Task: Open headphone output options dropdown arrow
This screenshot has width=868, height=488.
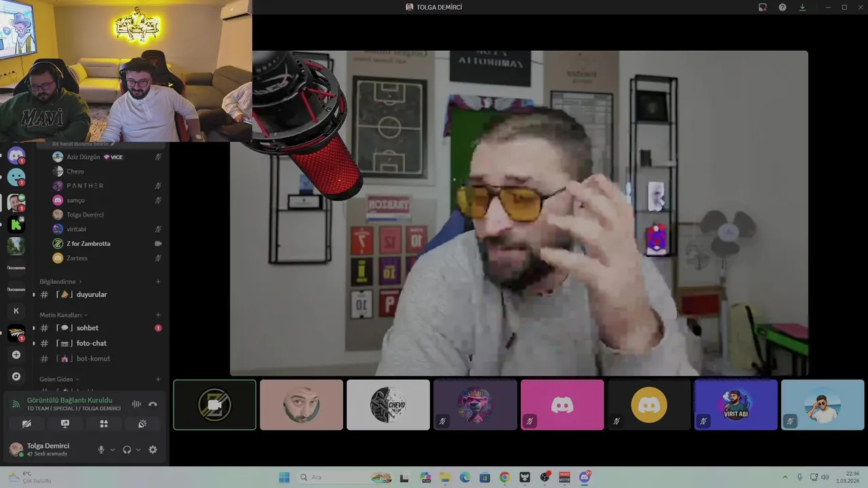Action: pyautogui.click(x=138, y=449)
